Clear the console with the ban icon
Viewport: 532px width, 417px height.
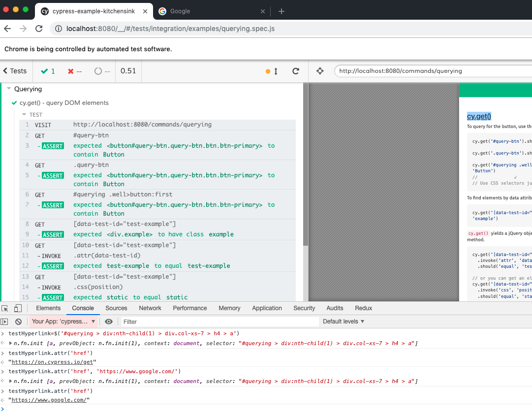(19, 321)
